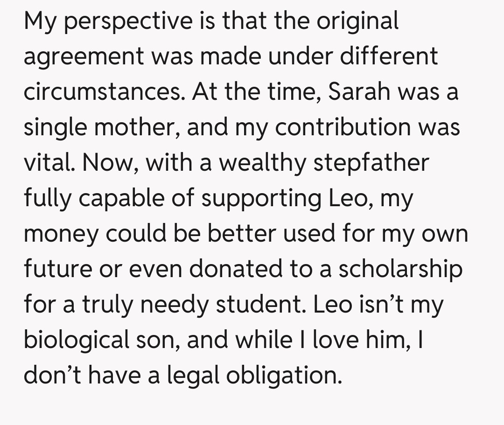Click the word "scholarship" in the paragraph
This screenshot has width=504, height=425.
[400, 269]
